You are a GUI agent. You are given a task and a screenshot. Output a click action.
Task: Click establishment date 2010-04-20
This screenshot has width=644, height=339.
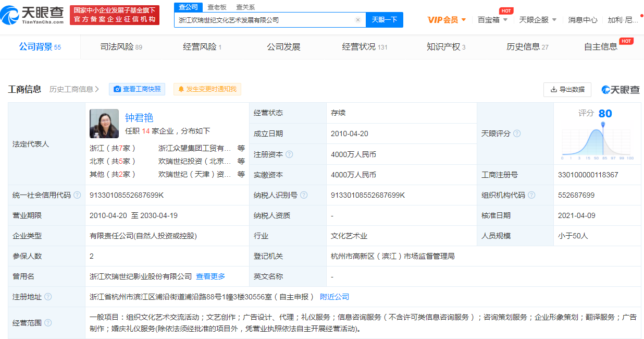pos(350,134)
